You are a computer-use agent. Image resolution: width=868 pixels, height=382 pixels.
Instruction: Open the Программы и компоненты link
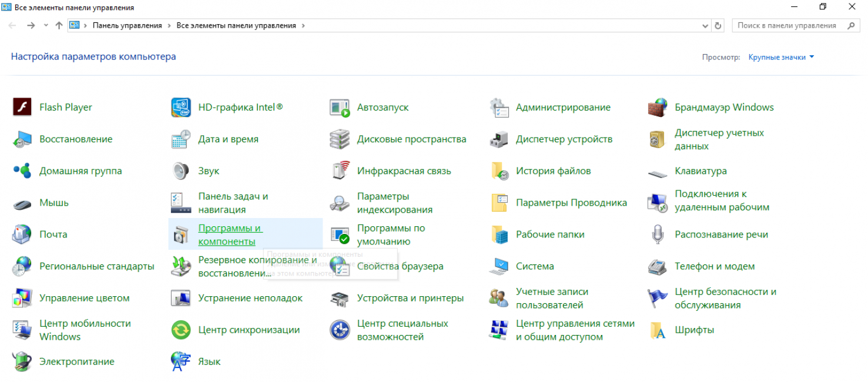pos(230,234)
